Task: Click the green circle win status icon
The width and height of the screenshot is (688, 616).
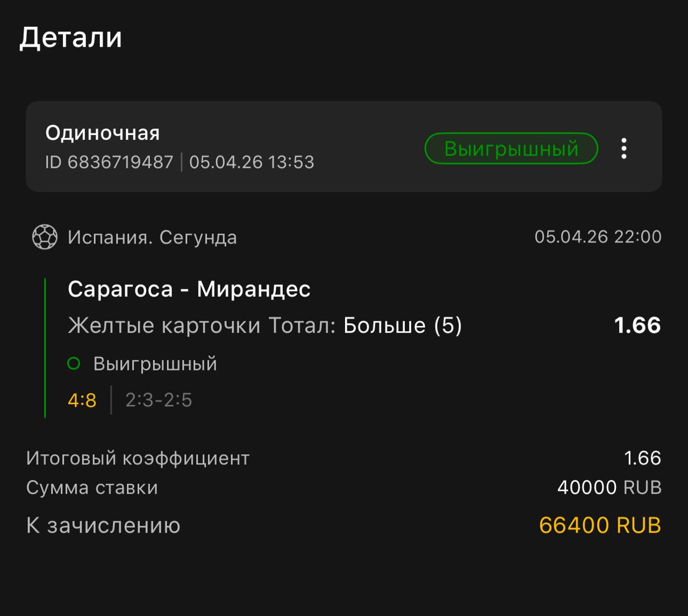Action: 74,364
